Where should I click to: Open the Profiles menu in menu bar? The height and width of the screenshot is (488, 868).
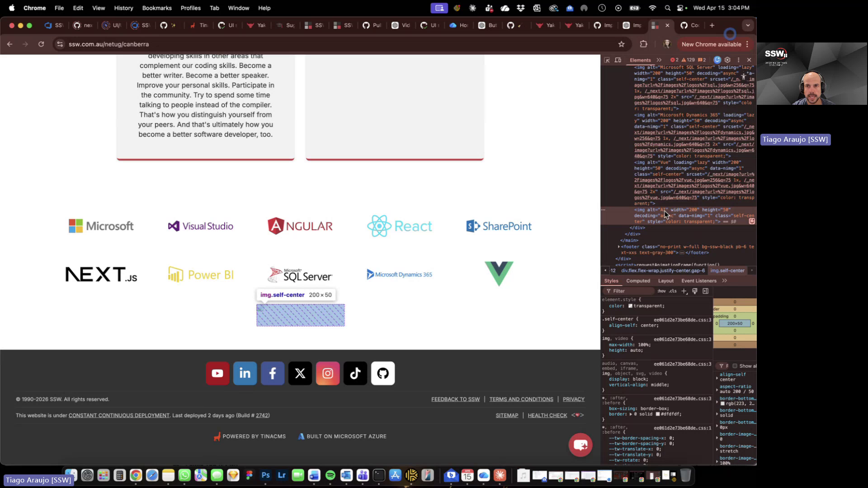[190, 8]
